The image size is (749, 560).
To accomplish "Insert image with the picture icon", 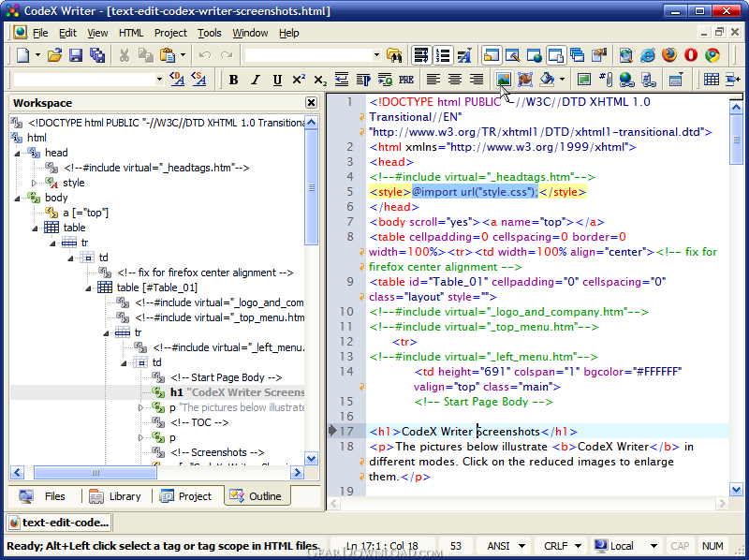I will 504,80.
